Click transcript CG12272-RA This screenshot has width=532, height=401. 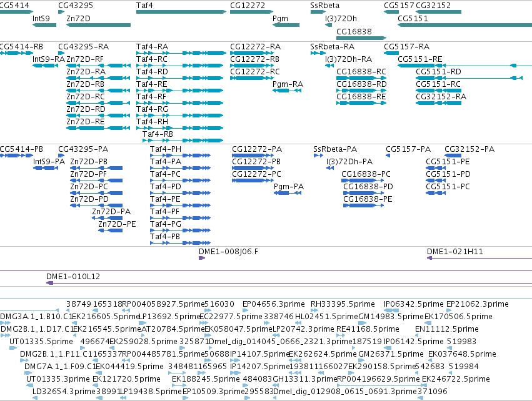pos(252,53)
